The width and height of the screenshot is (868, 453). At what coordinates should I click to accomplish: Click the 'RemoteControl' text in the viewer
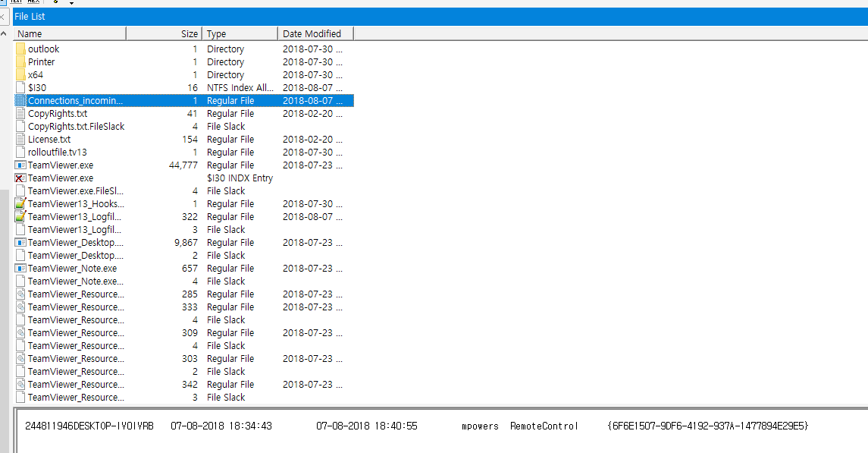544,426
